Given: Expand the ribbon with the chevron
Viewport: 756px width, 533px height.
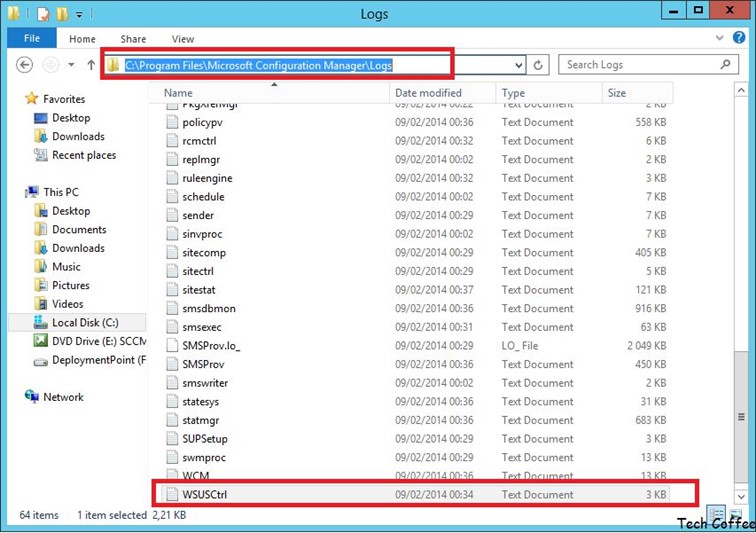Looking at the screenshot, I should click(x=719, y=38).
